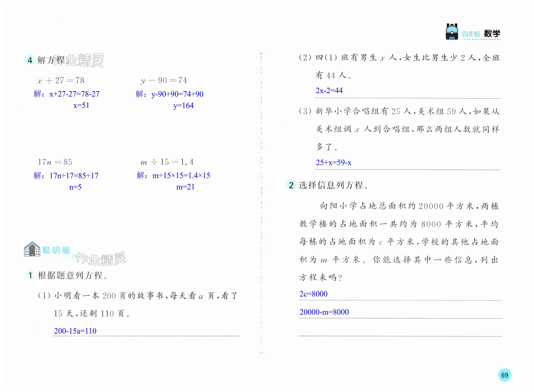Click the house icon beside 聪明屋
Viewport: 534px width, 392px height.
click(x=32, y=249)
